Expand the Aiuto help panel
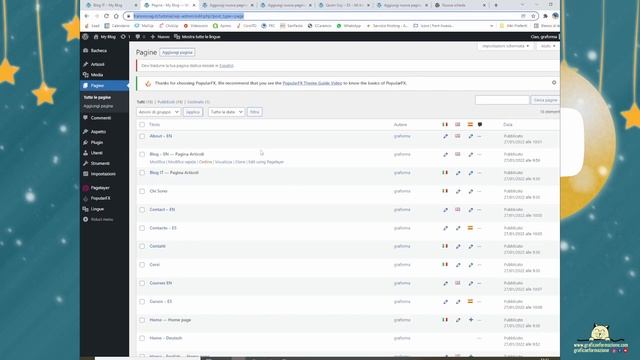Viewport: 640px width, 360px height. click(x=547, y=46)
